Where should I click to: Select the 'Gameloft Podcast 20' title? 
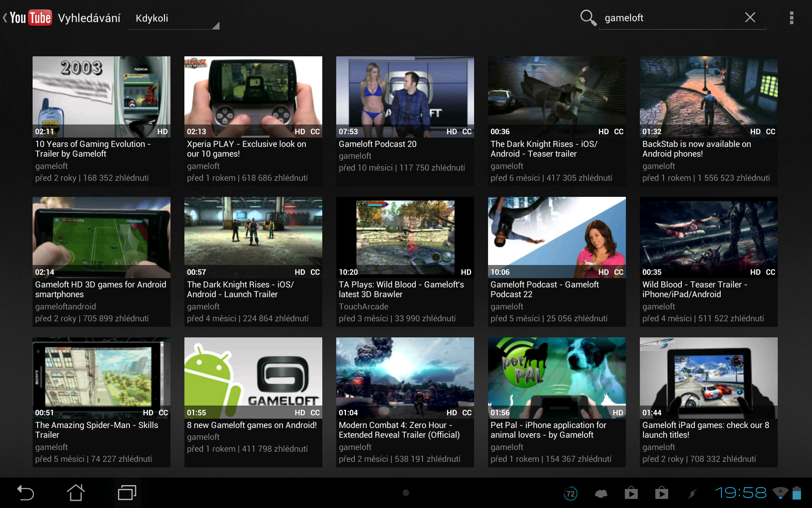[378, 144]
